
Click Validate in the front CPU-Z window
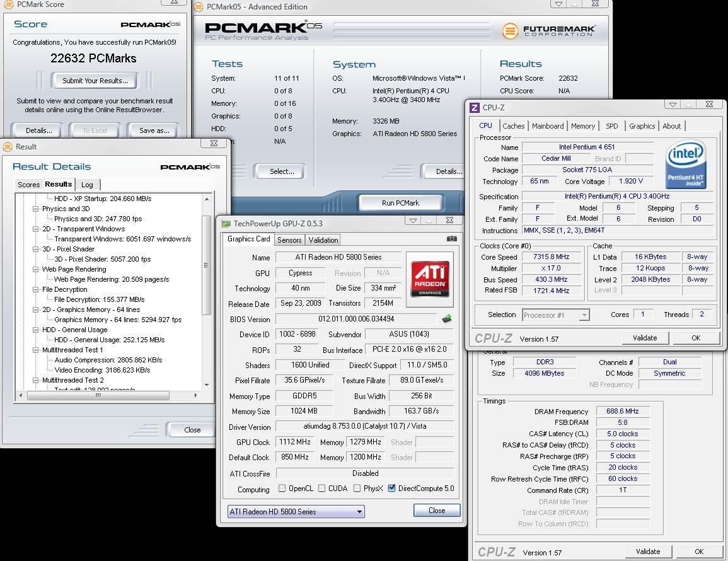645,338
